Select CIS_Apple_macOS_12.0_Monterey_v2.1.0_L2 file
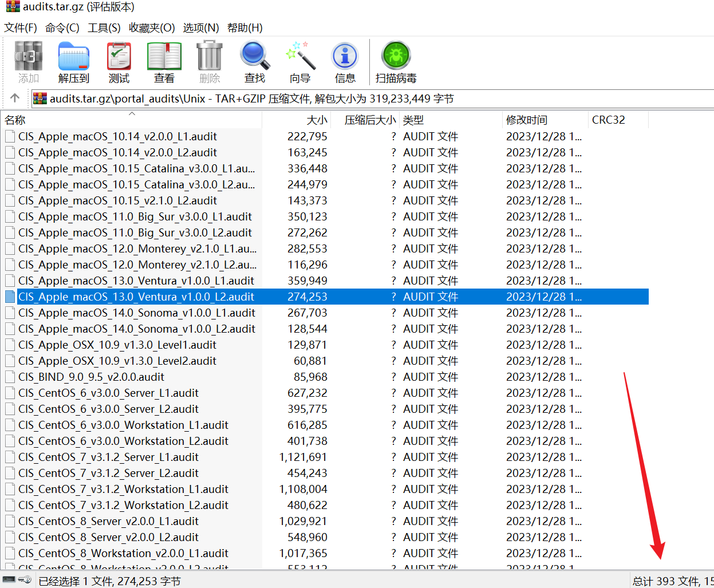 click(137, 265)
